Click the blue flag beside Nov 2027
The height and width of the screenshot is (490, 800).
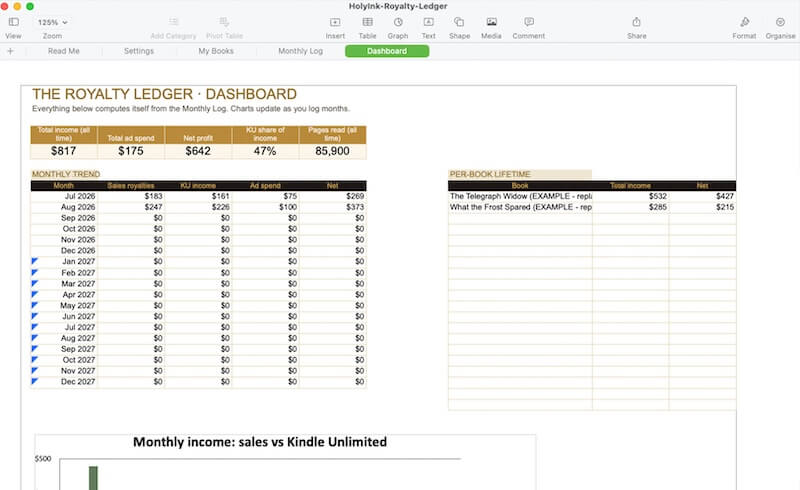pos(35,370)
